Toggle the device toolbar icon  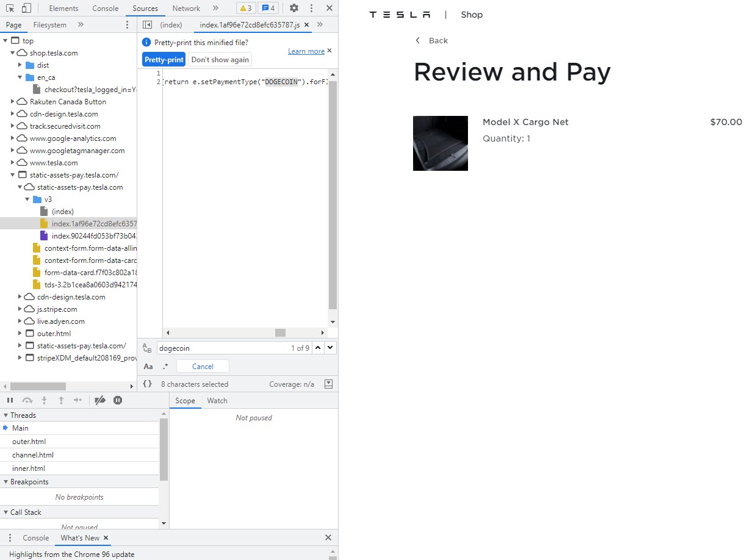coord(26,9)
